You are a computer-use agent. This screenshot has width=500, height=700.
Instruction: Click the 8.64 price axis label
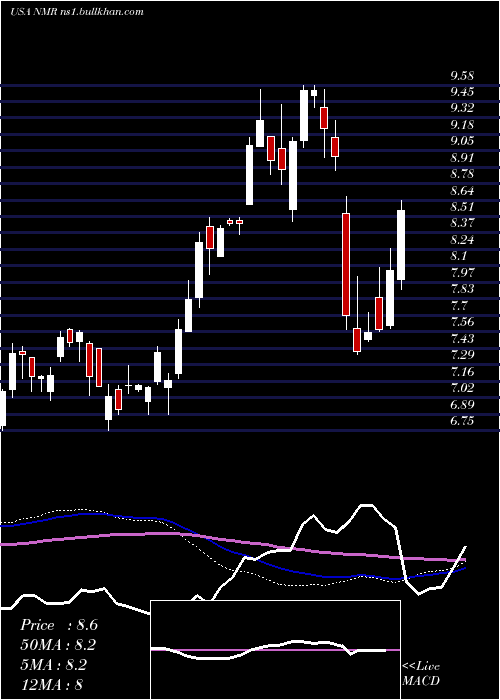[x=462, y=191]
